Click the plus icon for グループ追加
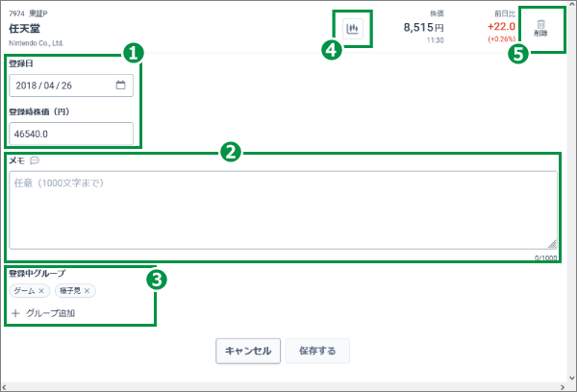Image resolution: width=577 pixels, height=392 pixels. click(15, 313)
